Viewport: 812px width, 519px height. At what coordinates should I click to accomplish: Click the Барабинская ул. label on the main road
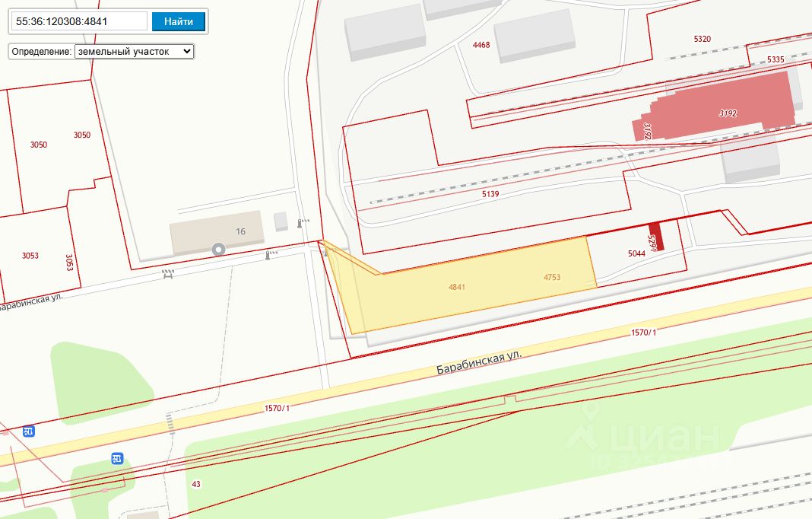[479, 362]
